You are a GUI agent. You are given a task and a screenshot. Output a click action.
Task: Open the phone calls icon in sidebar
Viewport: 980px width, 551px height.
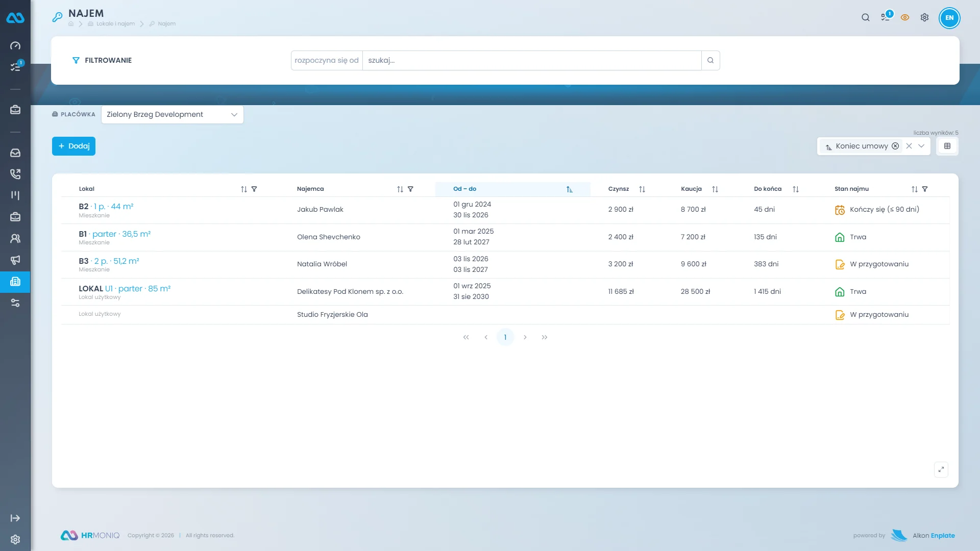click(15, 174)
